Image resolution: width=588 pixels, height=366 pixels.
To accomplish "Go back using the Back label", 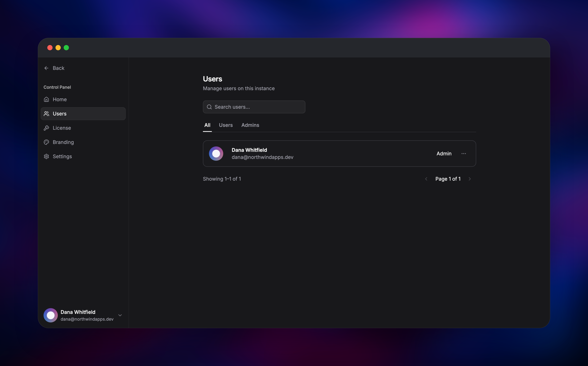I will tap(59, 68).
